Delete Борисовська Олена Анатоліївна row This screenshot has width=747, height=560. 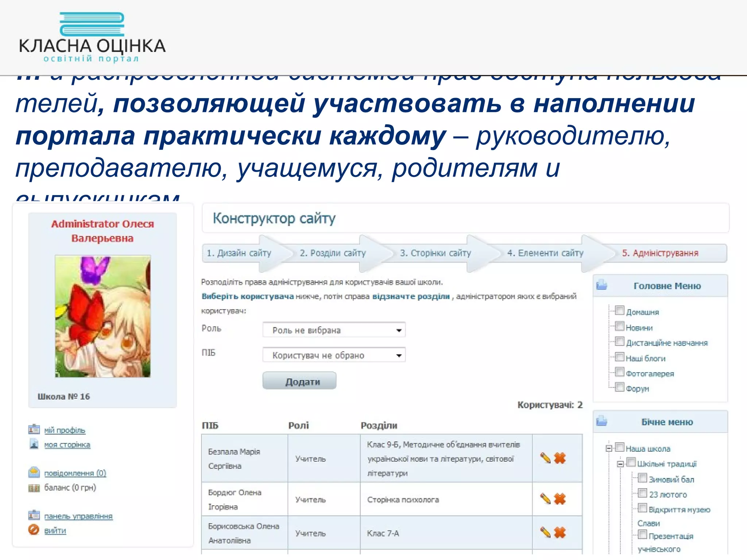pos(560,532)
